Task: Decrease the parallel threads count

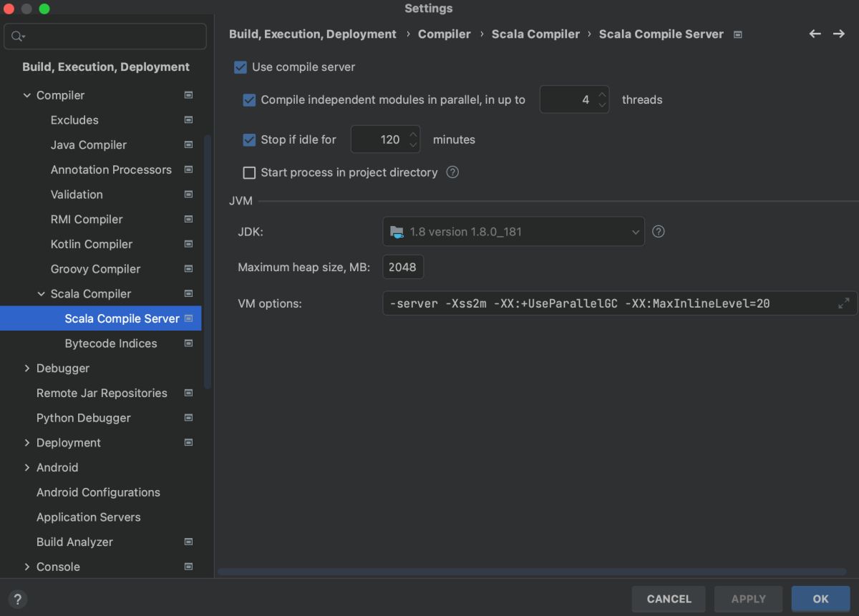Action: click(x=603, y=106)
